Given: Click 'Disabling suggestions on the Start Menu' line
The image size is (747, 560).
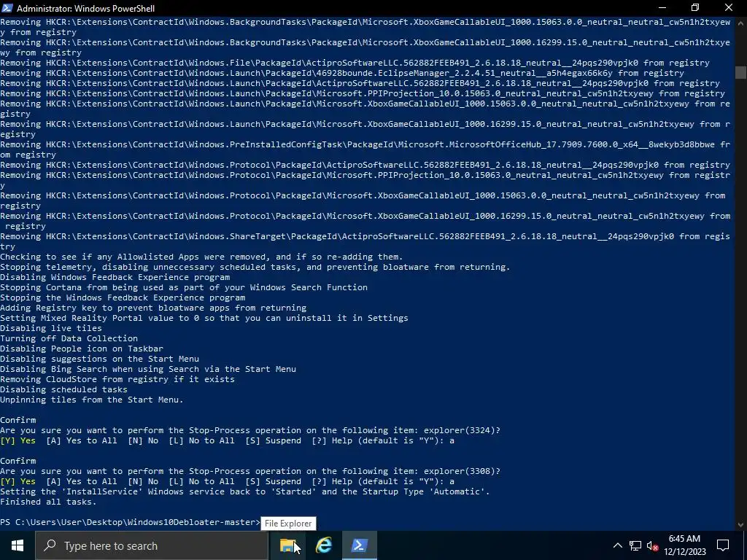Looking at the screenshot, I should [99, 359].
